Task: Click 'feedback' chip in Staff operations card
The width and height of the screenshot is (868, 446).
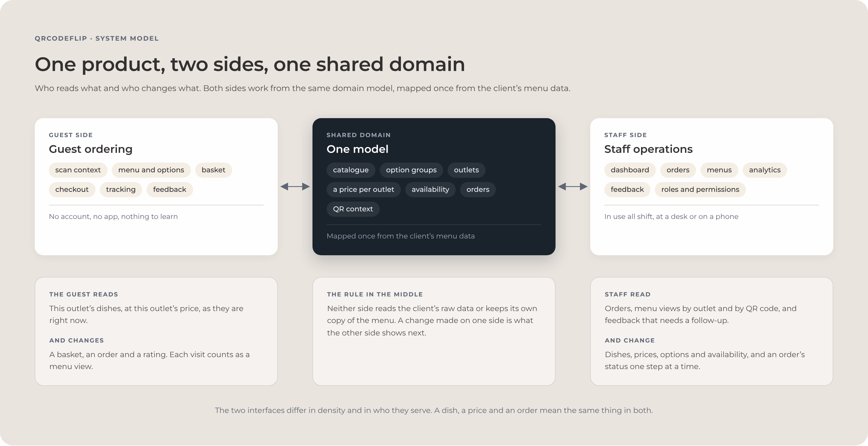Action: point(627,189)
